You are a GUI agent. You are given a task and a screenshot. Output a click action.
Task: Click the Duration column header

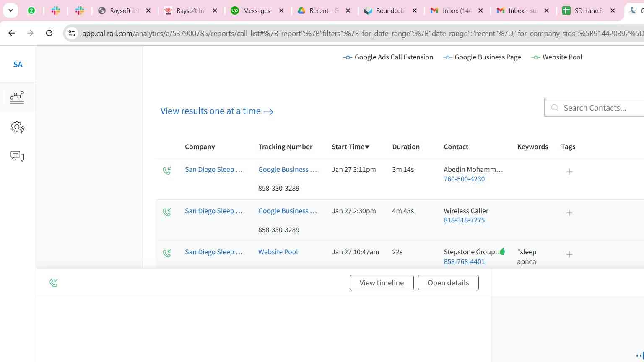point(406,147)
